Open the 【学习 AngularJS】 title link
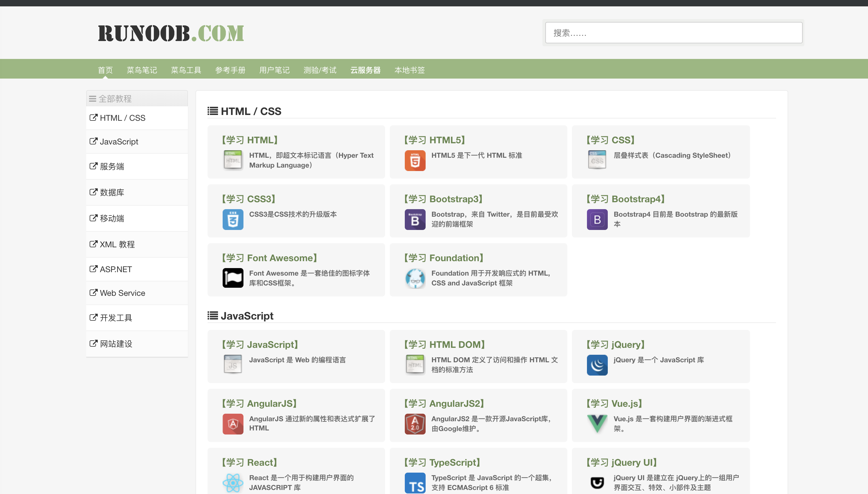This screenshot has height=494, width=868. (259, 403)
